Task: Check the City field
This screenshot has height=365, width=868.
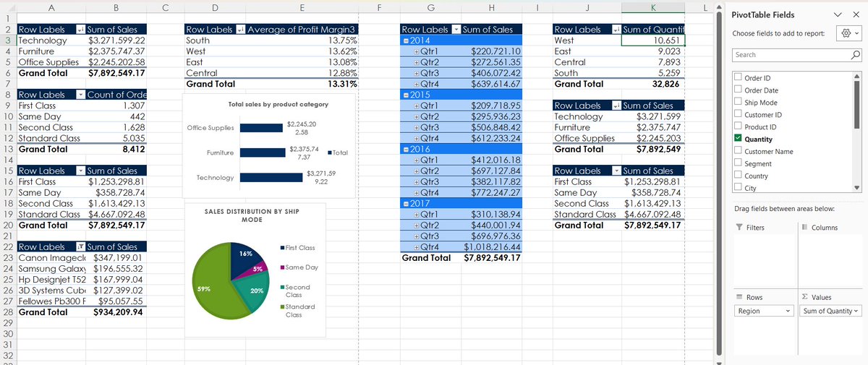Action: pyautogui.click(x=738, y=188)
